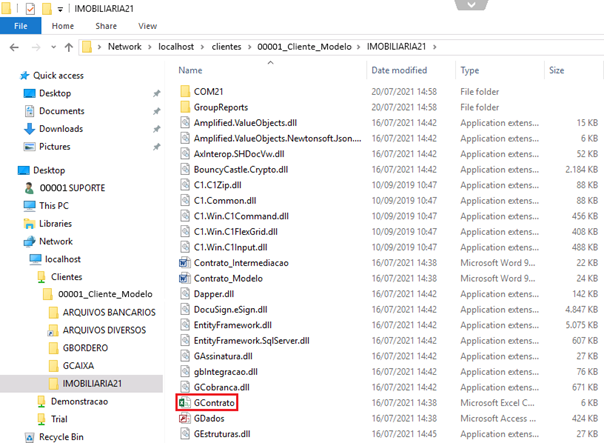Select the file EntityFramework.SqlServer.dll

(252, 341)
